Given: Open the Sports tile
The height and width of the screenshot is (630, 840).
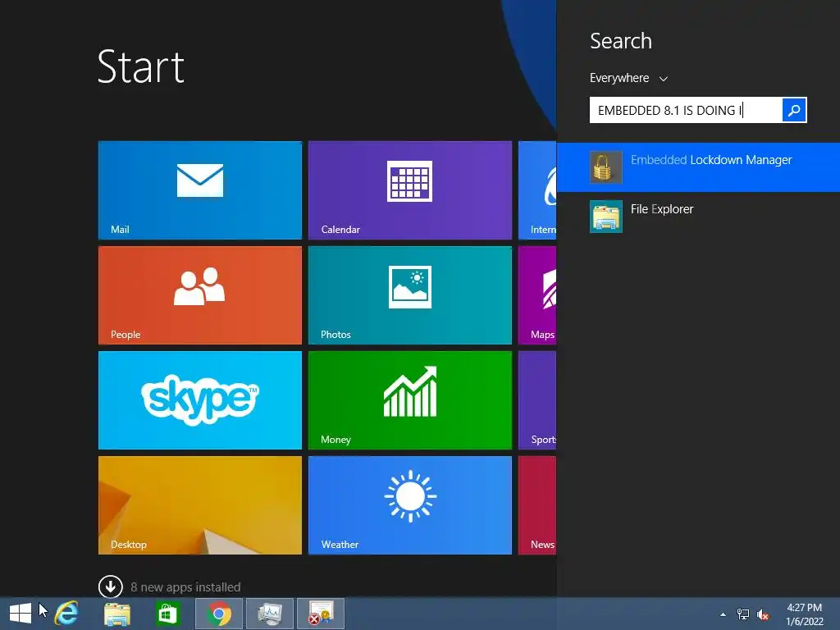Looking at the screenshot, I should 537,400.
